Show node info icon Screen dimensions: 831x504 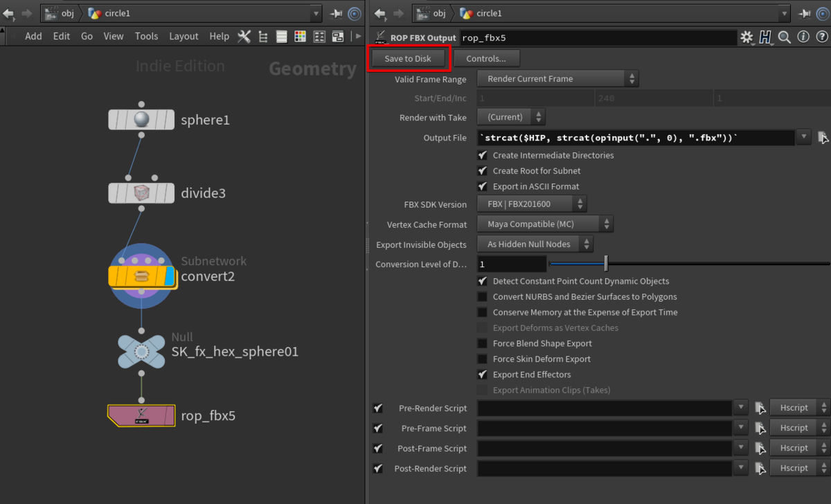tap(803, 38)
